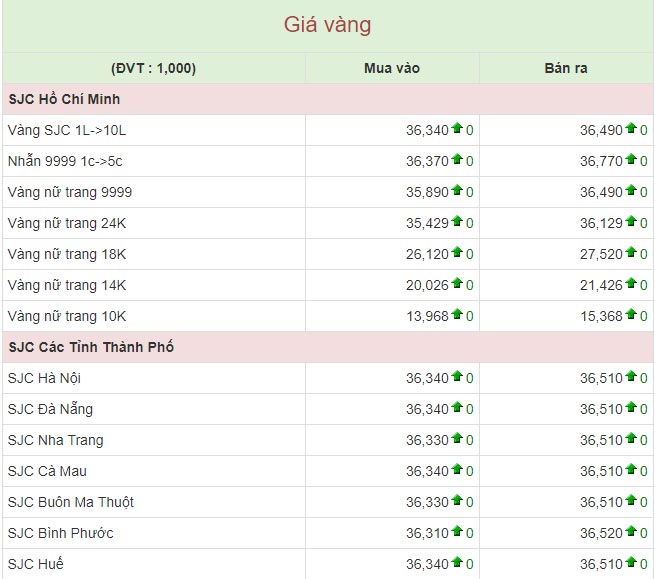The width and height of the screenshot is (655, 579).
Task: Select the Vàng nữ trang 9999 row label
Action: (x=70, y=192)
